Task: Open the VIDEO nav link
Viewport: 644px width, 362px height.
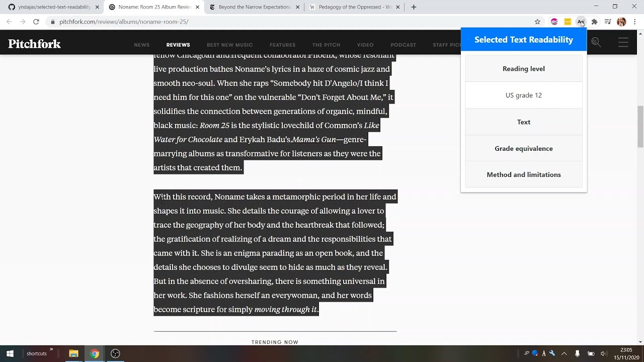Action: point(365,45)
